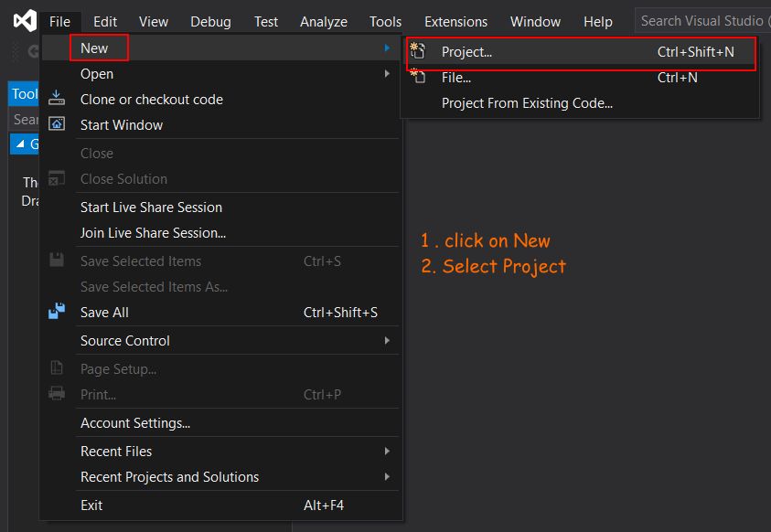
Task: Click the Visual Studio logo icon
Action: click(x=25, y=20)
